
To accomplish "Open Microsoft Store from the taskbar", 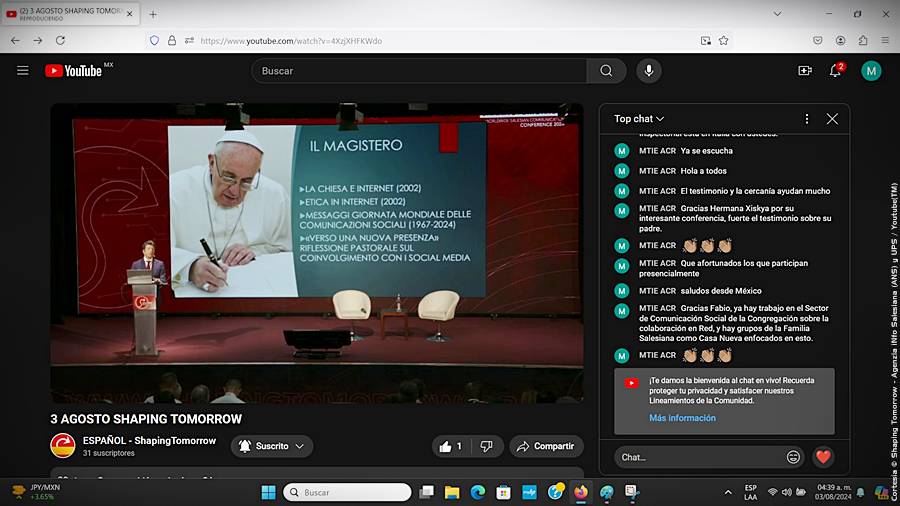I will coord(503,492).
